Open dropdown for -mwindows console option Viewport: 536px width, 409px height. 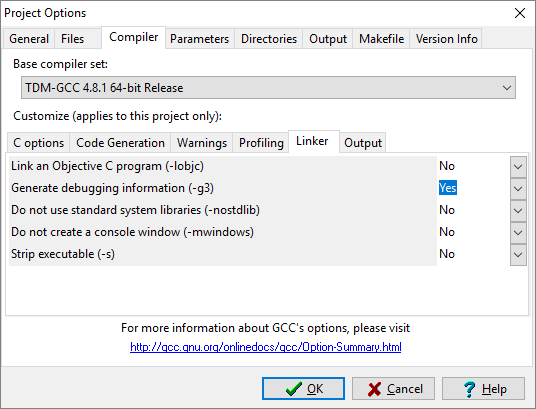(x=518, y=233)
